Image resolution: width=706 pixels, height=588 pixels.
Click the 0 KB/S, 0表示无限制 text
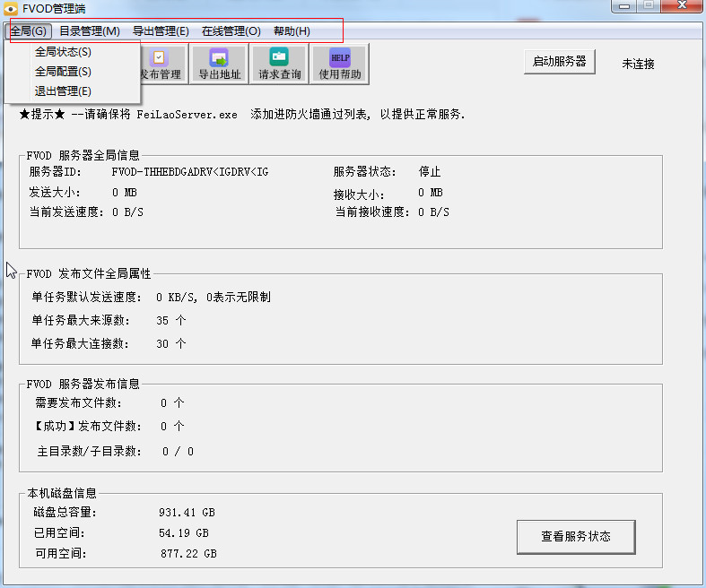(214, 298)
